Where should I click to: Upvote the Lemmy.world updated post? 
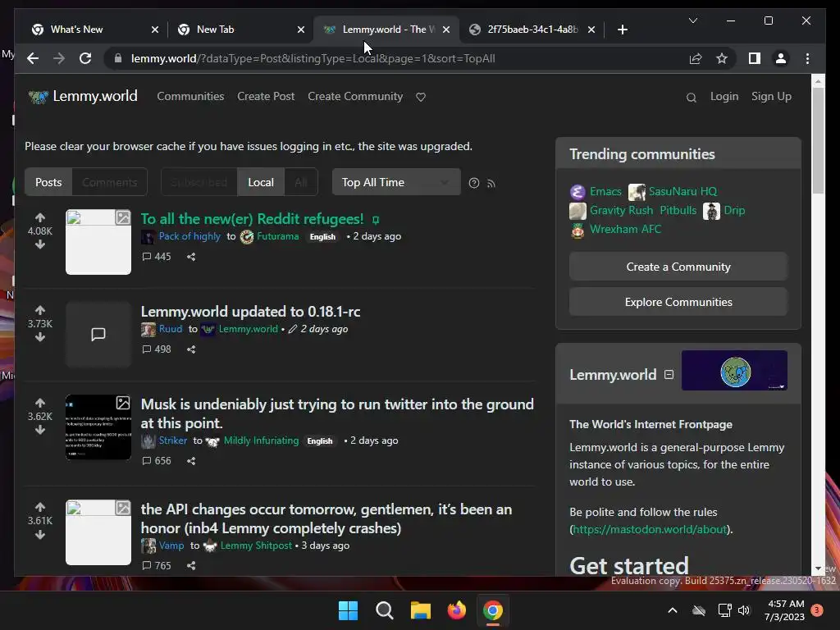click(40, 310)
